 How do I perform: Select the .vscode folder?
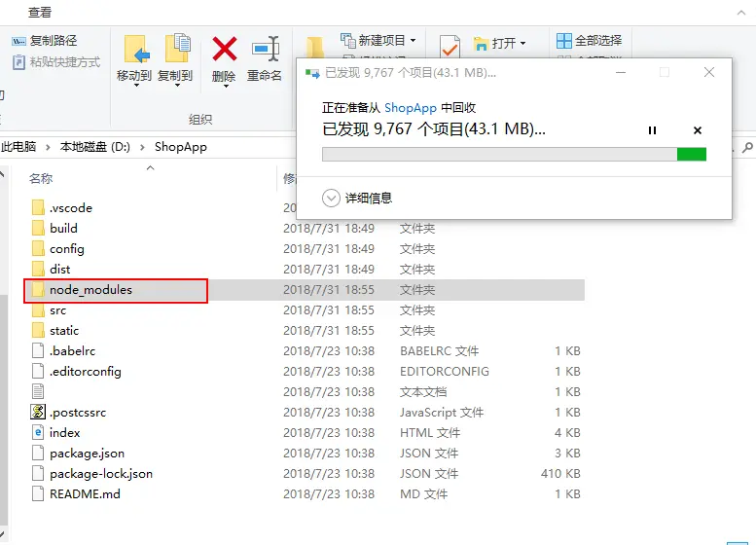[x=71, y=208]
